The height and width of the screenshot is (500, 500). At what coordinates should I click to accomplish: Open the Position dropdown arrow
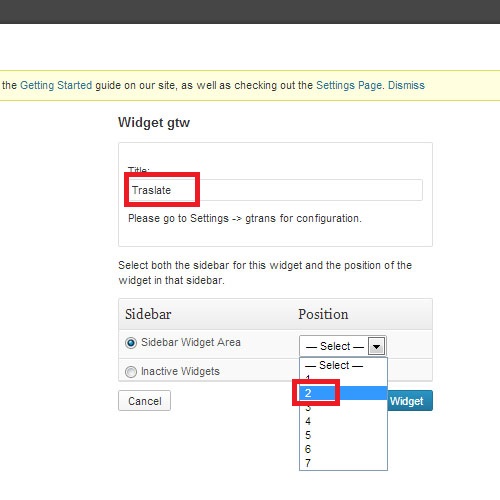tap(377, 346)
